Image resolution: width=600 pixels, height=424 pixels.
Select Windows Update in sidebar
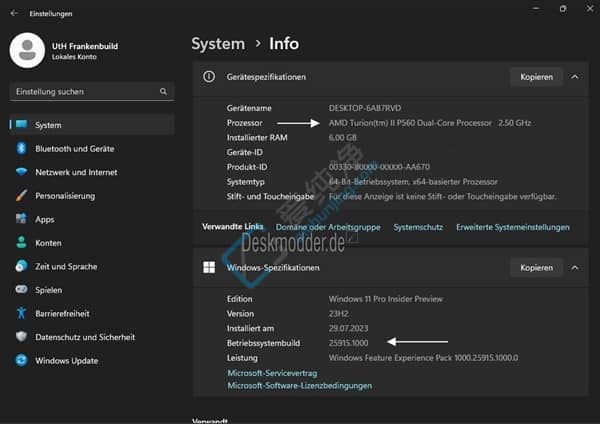(66, 360)
